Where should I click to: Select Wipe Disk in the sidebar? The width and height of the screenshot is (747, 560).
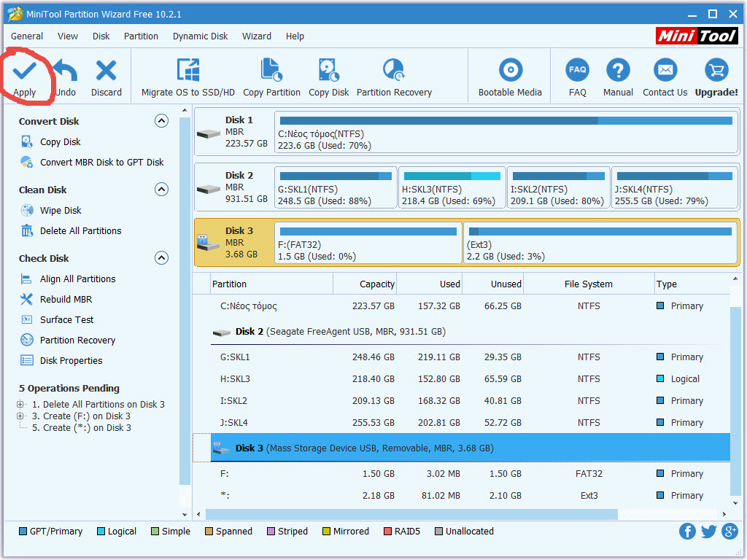61,211
